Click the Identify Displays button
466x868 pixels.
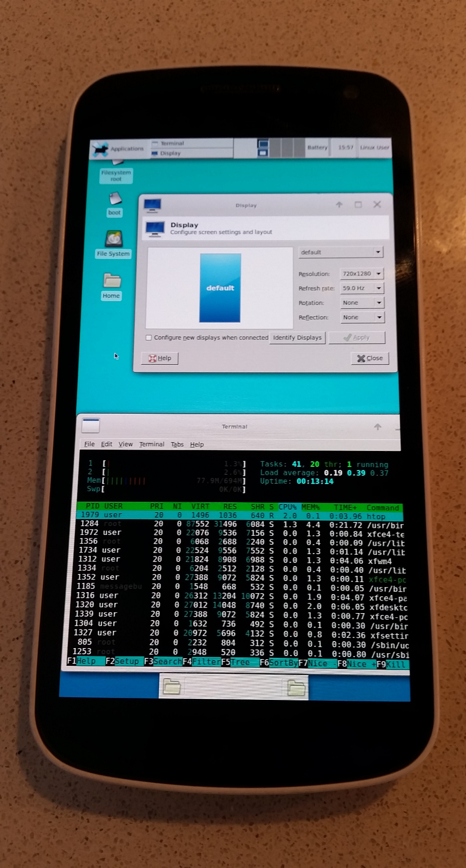coord(297,338)
